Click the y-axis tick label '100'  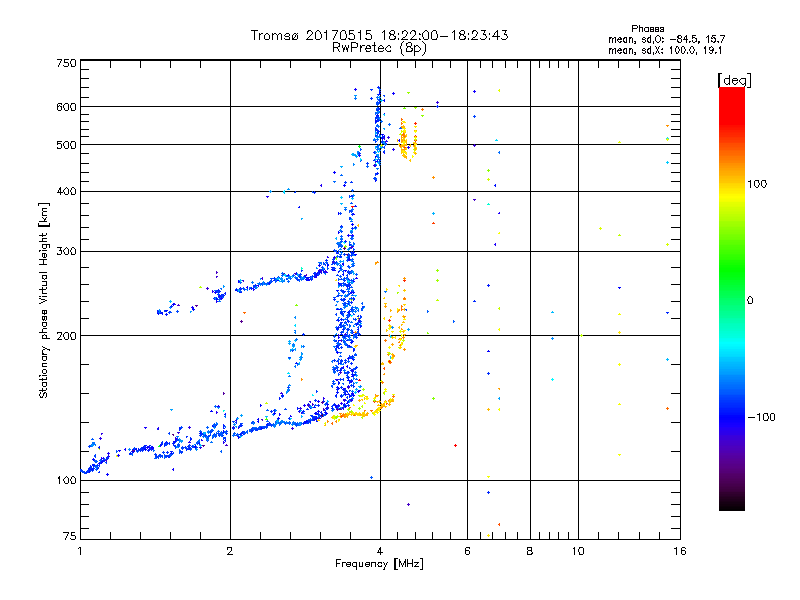(66, 481)
